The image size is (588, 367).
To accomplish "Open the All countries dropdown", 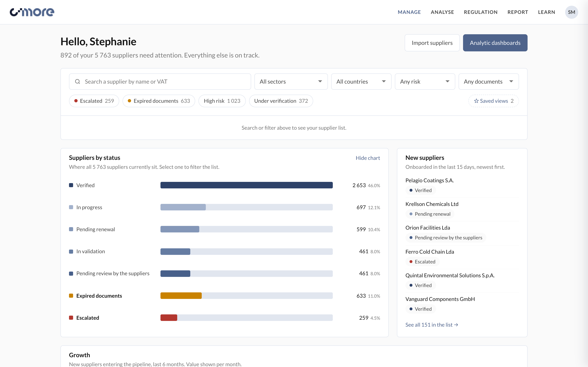I will click(361, 82).
